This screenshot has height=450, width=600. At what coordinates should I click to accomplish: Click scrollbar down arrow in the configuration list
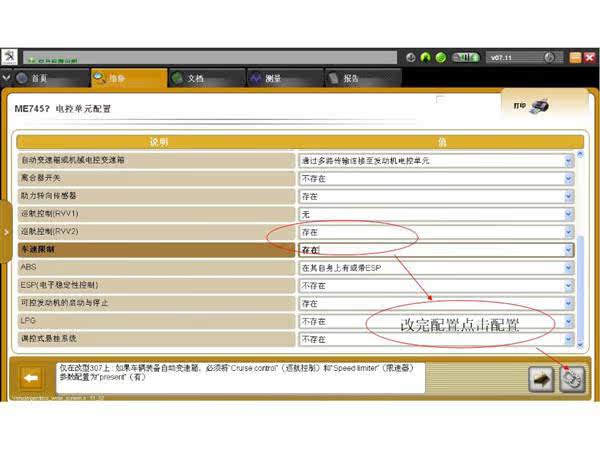click(580, 345)
